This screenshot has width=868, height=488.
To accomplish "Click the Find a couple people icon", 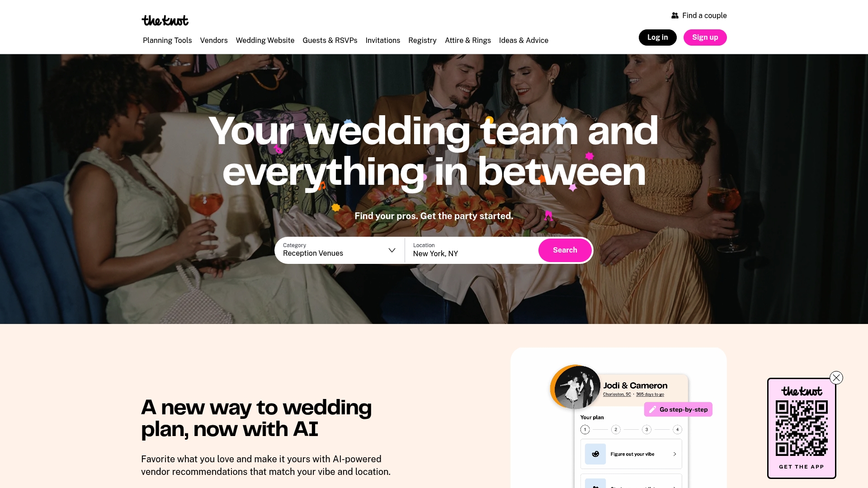I will [x=675, y=15].
